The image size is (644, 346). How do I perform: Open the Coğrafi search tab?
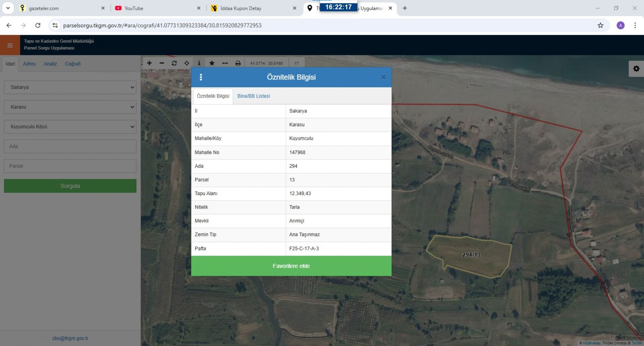click(73, 64)
